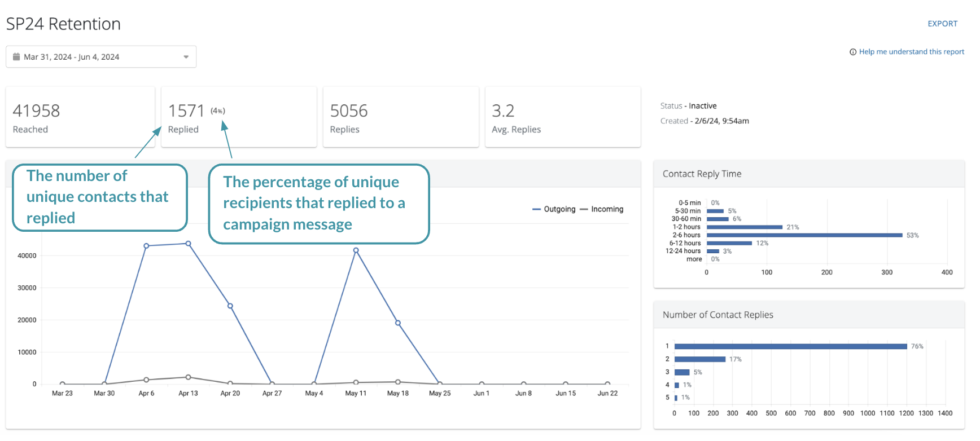Click the May 11 outgoing data point

(356, 250)
